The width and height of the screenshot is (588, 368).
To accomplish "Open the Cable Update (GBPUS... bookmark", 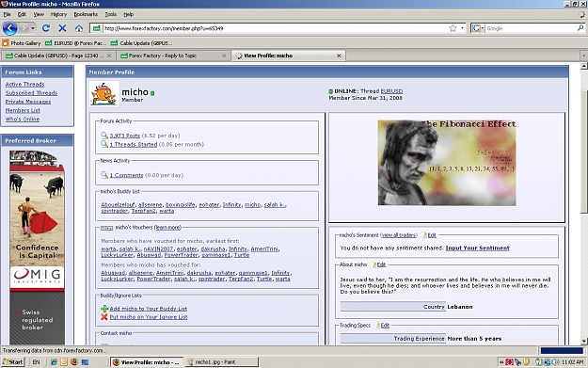I will tap(141, 43).
